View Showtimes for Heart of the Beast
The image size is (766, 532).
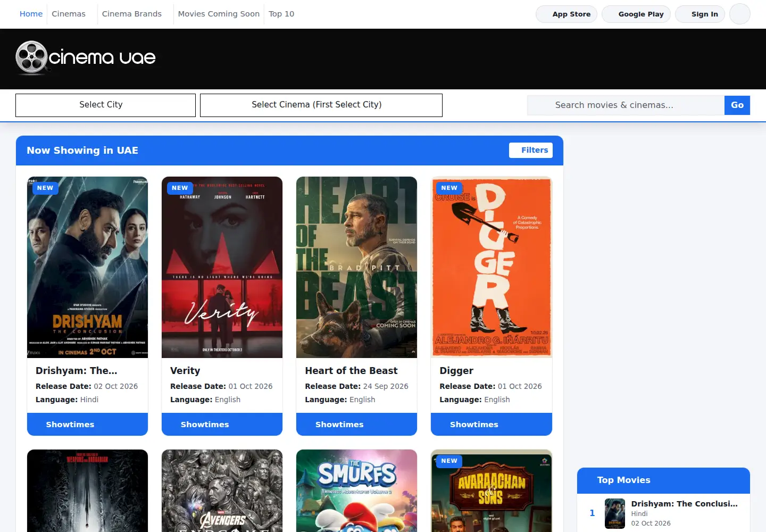[356, 424]
